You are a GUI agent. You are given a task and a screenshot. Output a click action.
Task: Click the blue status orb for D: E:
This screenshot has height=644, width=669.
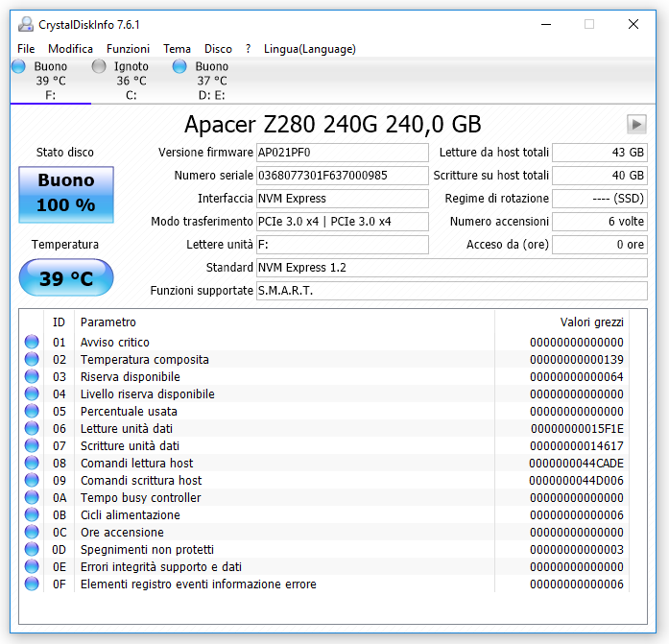click(x=179, y=66)
